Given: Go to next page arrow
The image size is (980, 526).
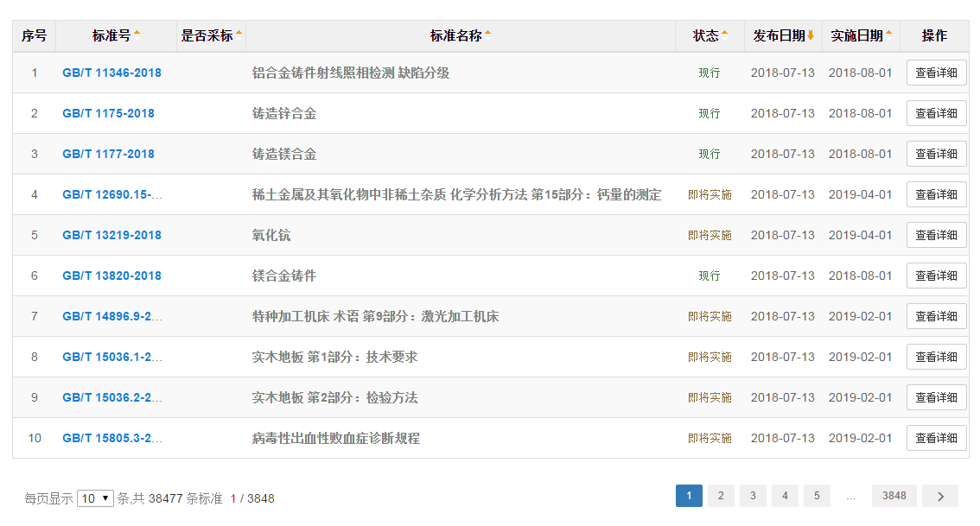Looking at the screenshot, I should tap(939, 496).
